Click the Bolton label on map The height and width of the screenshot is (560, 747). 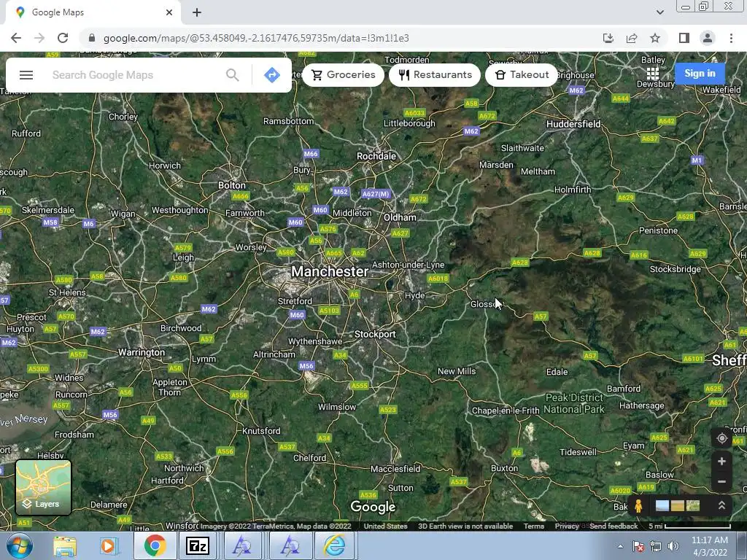tap(231, 185)
